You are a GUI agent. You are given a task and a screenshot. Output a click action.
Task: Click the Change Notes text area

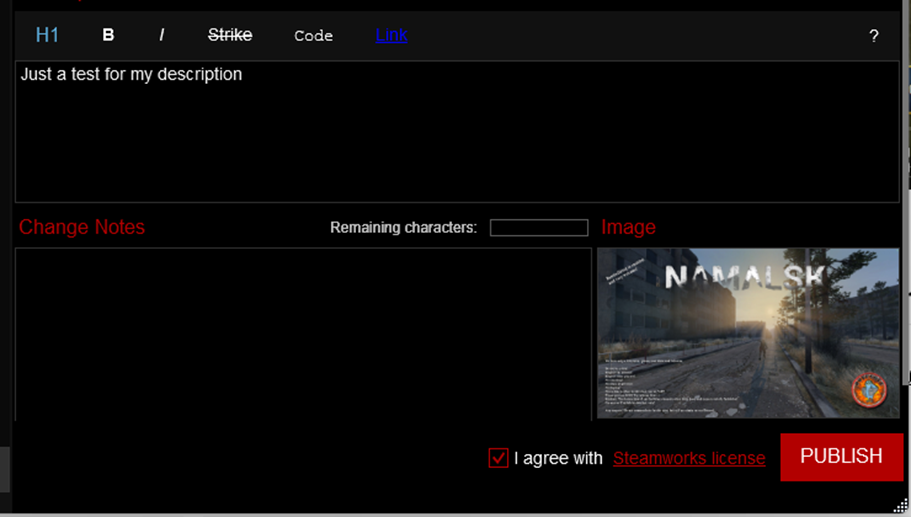[x=303, y=334]
